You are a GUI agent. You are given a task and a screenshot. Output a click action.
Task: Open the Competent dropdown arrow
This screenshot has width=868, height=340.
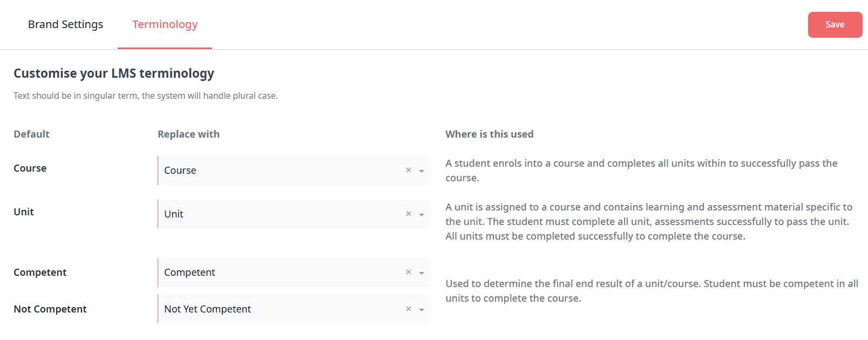[422, 273]
